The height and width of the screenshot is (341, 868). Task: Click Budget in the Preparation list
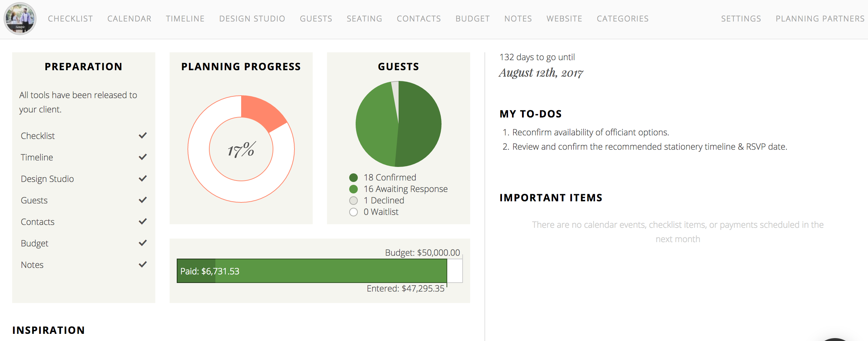pos(34,244)
